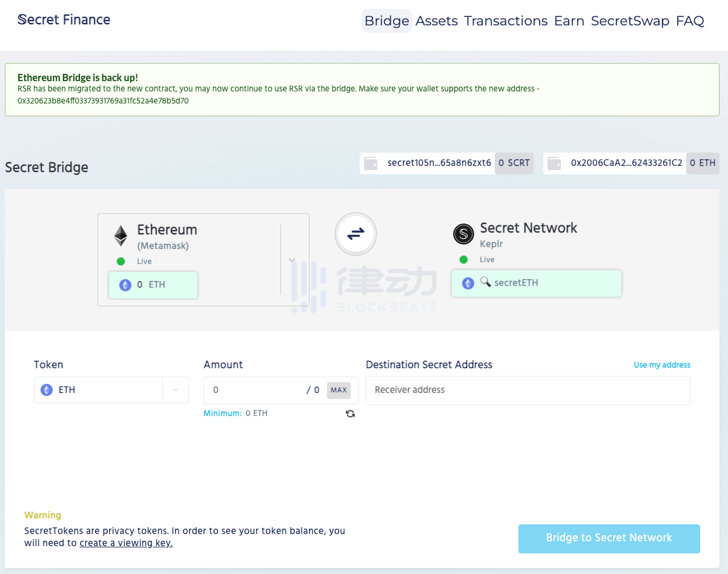
Task: Expand the Ethereum network chevron
Action: point(292,260)
